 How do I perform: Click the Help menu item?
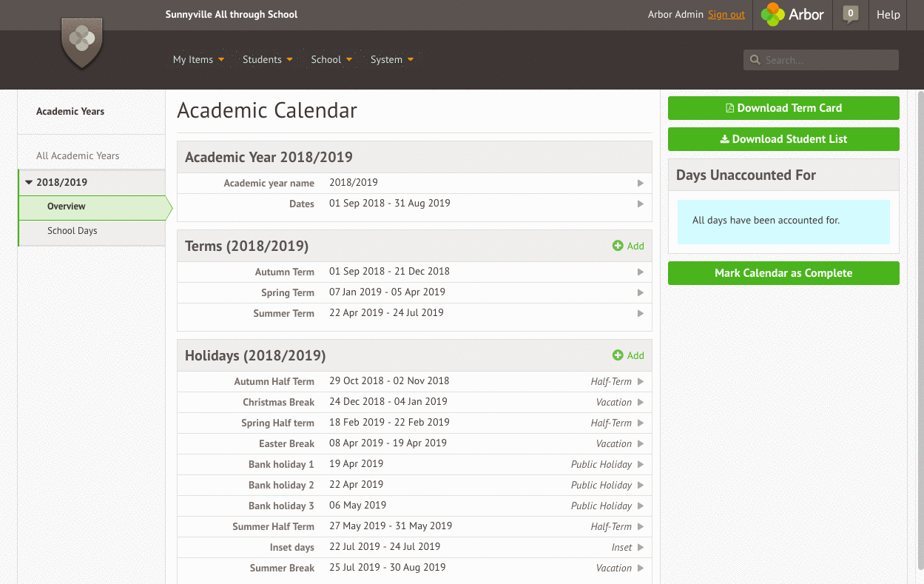pos(888,14)
